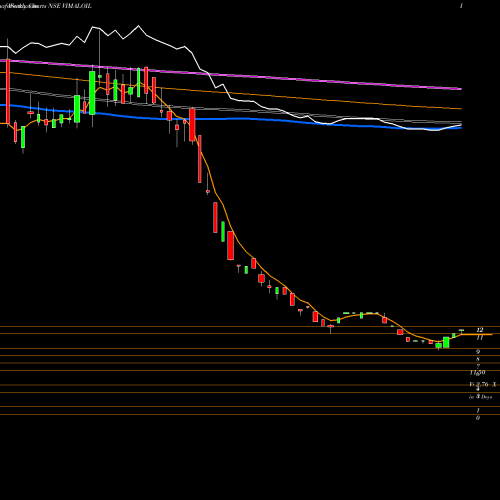500x500 pixels.
Task: Click the price axis label 8
Action: pyautogui.click(x=478, y=359)
